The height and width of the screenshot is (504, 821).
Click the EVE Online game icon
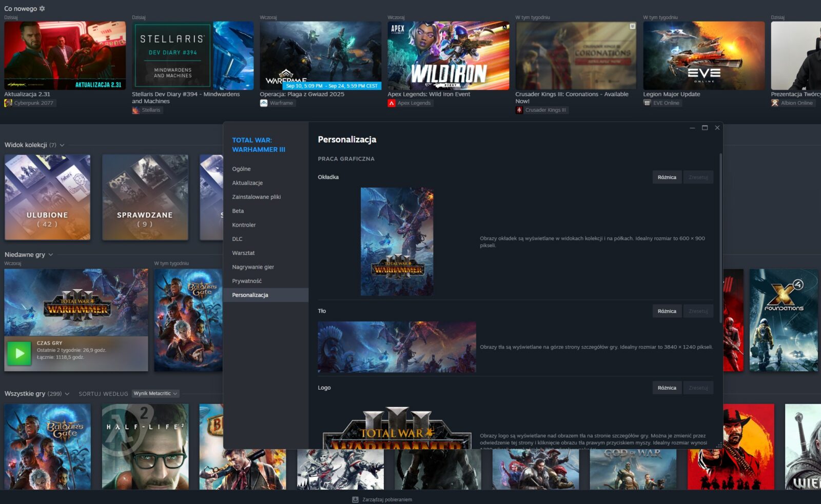point(647,103)
